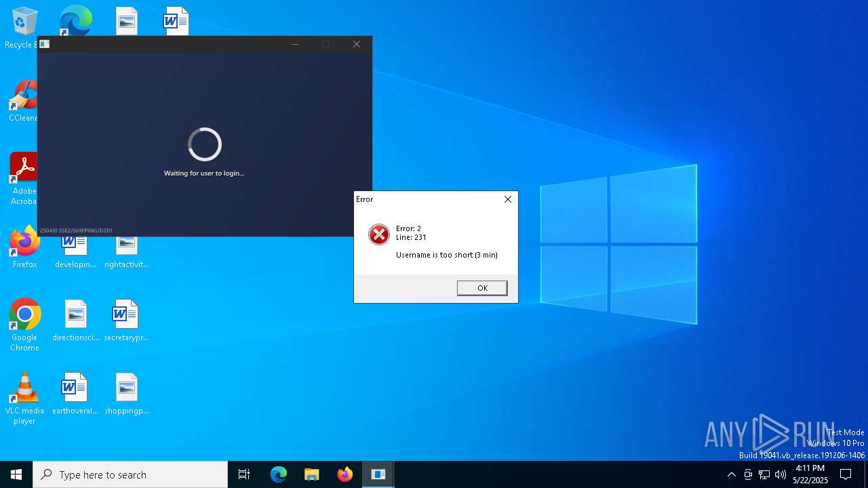868x488 pixels.
Task: Select the VLC media player shortcut
Action: [24, 399]
